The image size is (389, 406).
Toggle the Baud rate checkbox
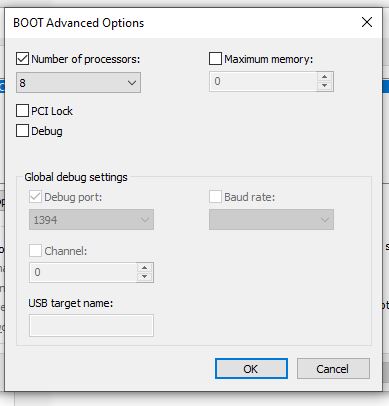215,197
